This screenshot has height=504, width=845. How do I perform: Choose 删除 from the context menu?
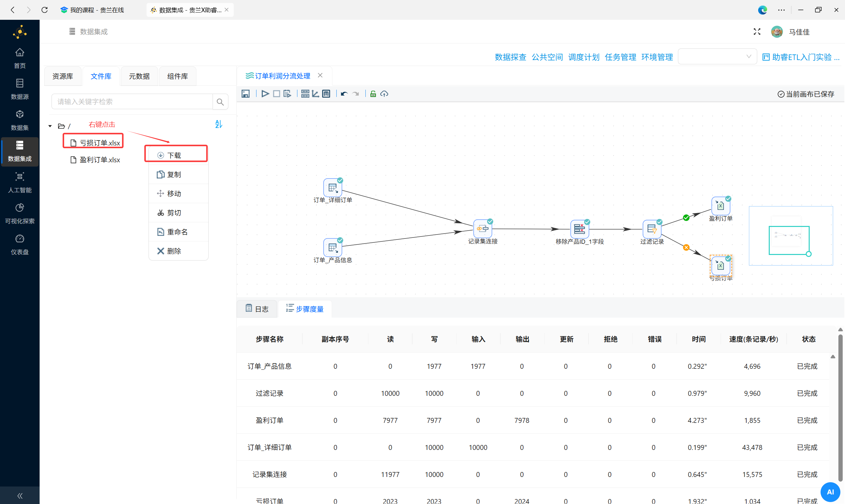pos(178,251)
